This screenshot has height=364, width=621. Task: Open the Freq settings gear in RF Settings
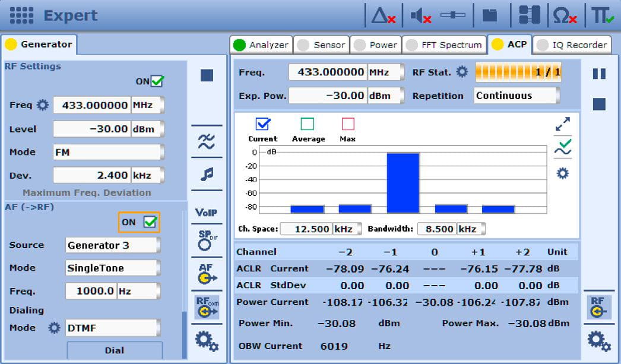click(41, 105)
